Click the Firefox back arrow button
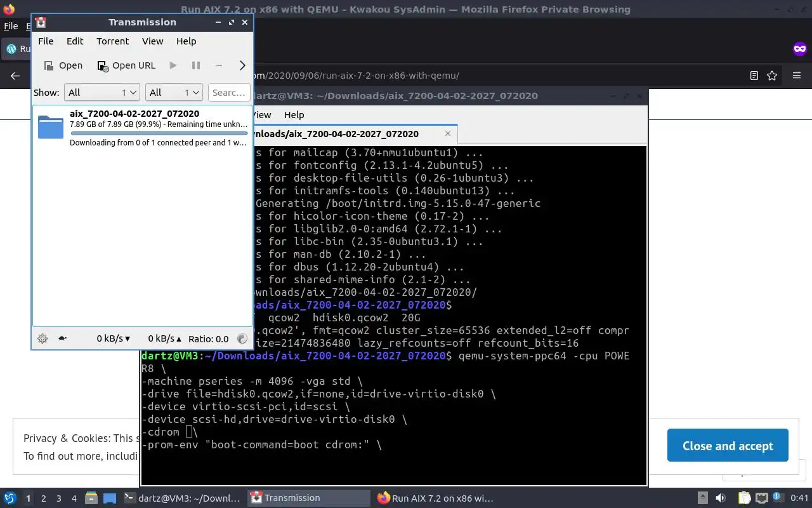The height and width of the screenshot is (508, 812). pyautogui.click(x=15, y=76)
